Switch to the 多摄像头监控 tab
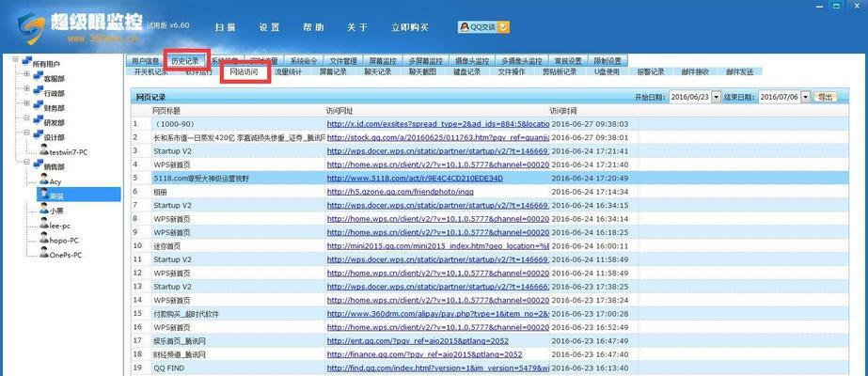This screenshot has height=376, width=868. (522, 61)
